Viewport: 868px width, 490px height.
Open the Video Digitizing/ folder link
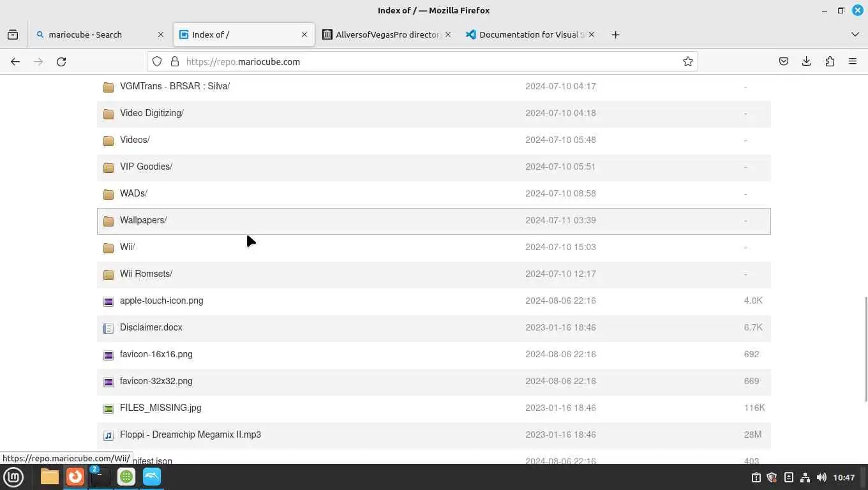point(152,113)
